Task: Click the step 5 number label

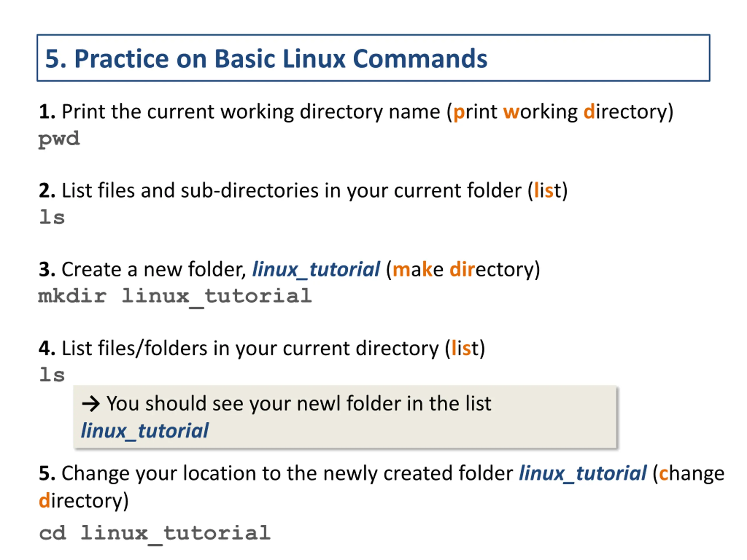Action: (x=47, y=474)
